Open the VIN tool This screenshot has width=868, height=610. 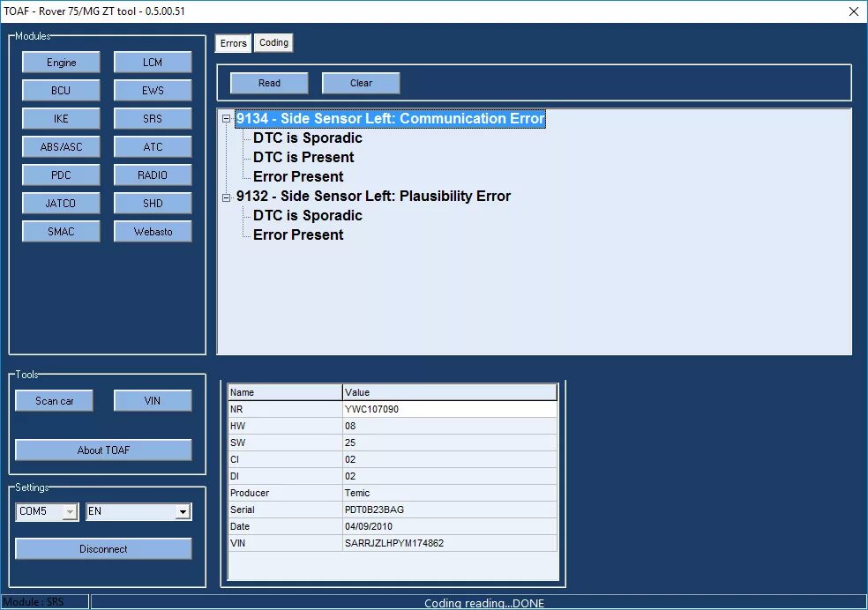click(x=153, y=401)
